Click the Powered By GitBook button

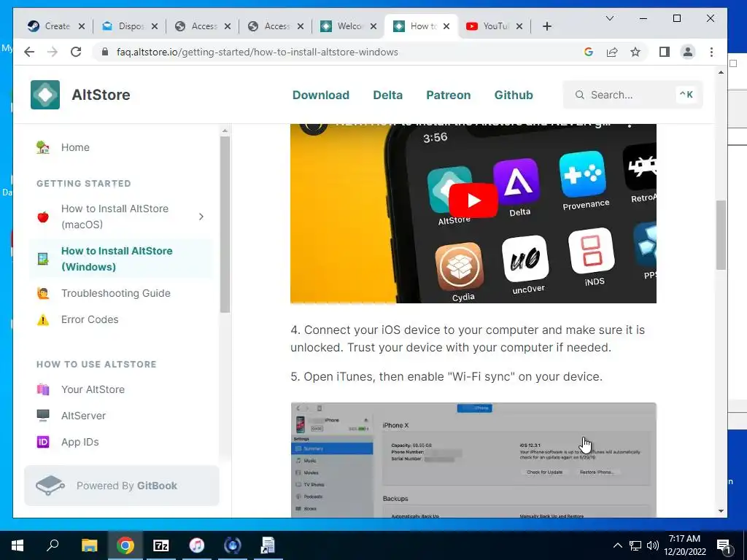coord(122,486)
